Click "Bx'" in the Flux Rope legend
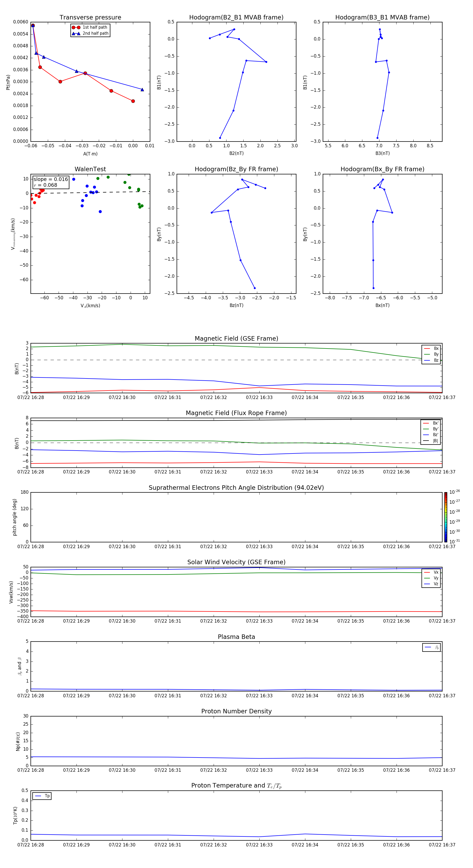 point(436,423)
